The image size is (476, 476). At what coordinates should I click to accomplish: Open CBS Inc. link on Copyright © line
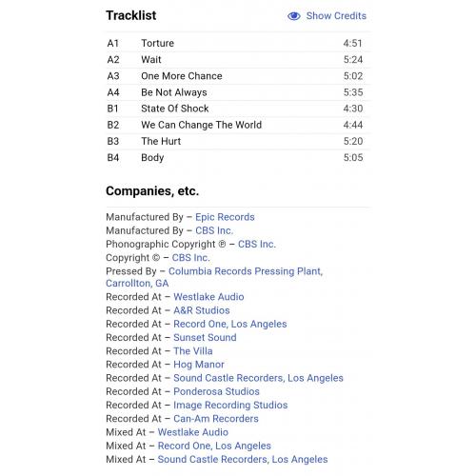tap(190, 258)
